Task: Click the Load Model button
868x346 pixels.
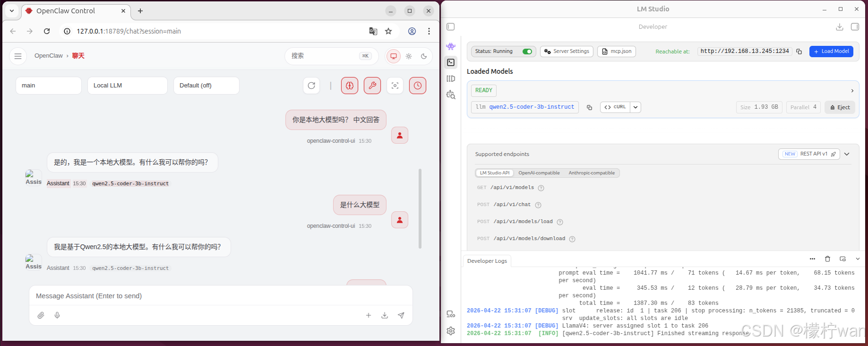Action: (831, 52)
